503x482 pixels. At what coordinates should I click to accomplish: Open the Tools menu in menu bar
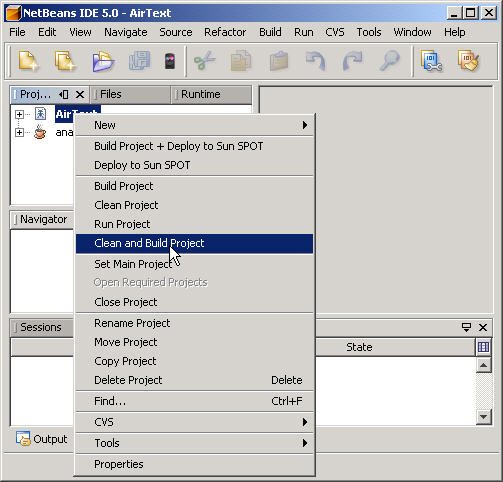click(369, 32)
